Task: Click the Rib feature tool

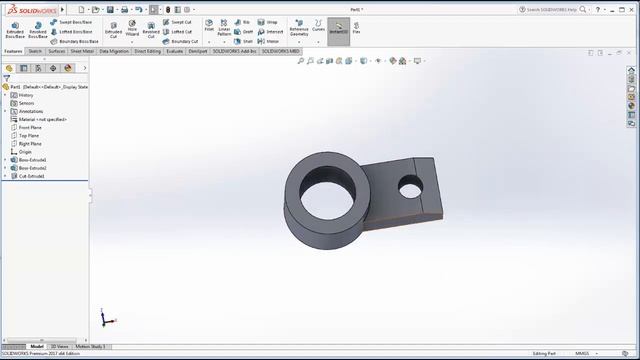Action: tap(242, 22)
